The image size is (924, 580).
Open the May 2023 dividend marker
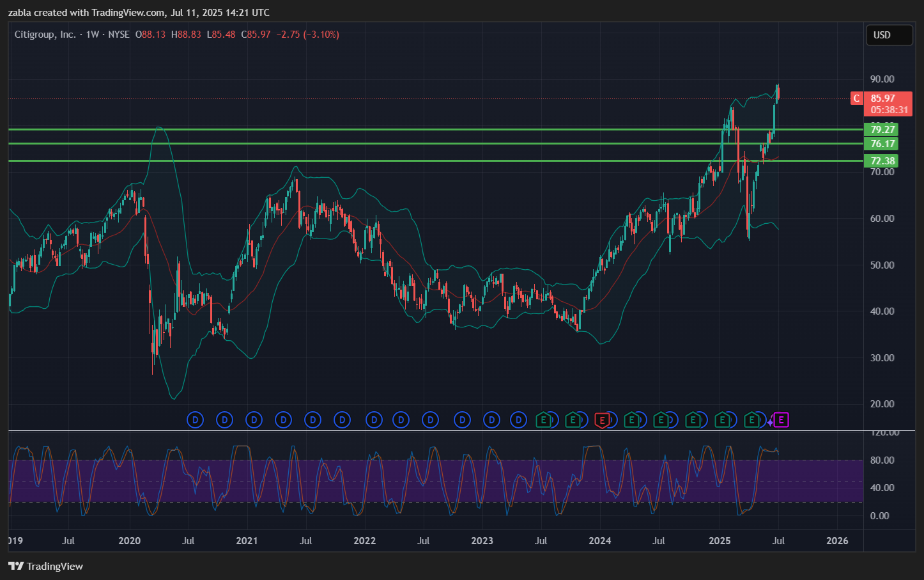click(519, 420)
